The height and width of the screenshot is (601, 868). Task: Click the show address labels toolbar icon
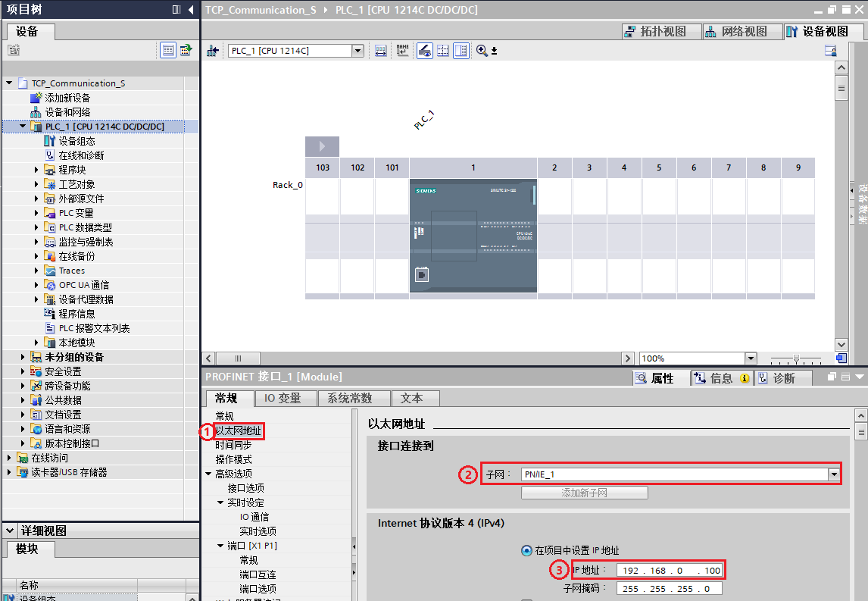pyautogui.click(x=380, y=51)
